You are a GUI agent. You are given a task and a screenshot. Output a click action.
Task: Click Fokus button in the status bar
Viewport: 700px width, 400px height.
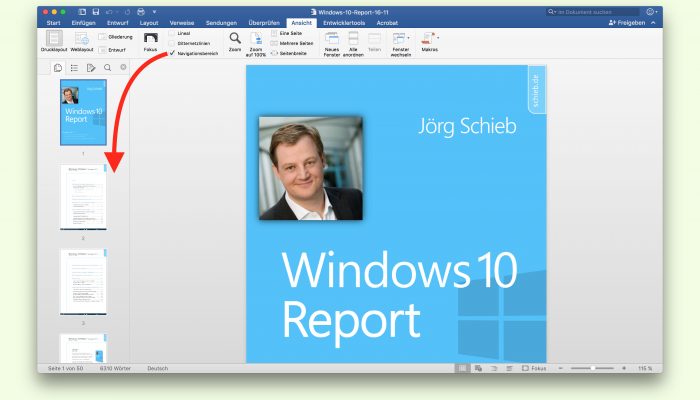(x=534, y=368)
